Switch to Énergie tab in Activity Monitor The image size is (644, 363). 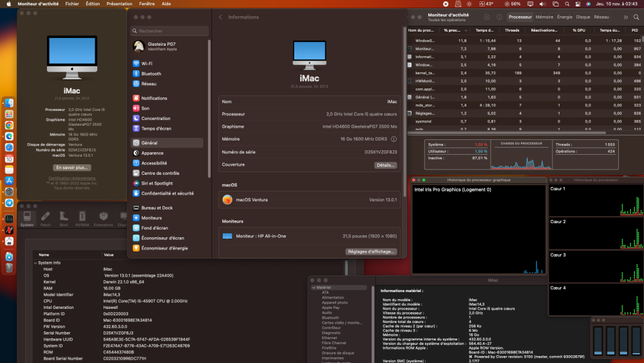[x=565, y=17]
